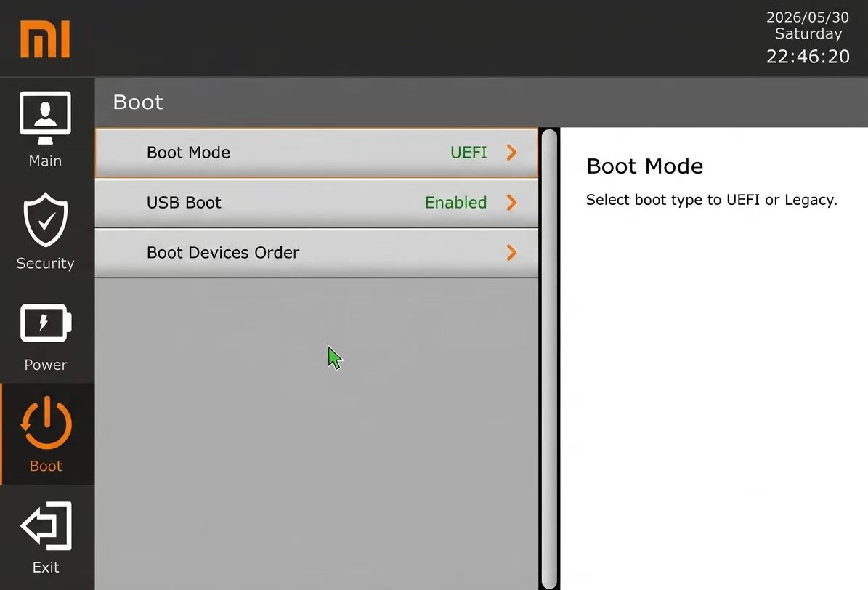Click the Security sidebar label
868x590 pixels.
click(x=45, y=263)
